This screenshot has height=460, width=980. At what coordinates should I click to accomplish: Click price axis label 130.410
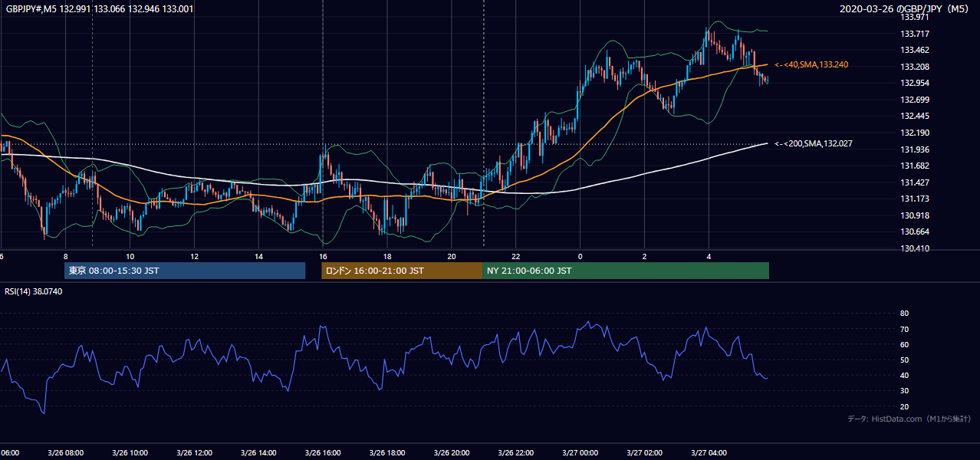(x=915, y=249)
